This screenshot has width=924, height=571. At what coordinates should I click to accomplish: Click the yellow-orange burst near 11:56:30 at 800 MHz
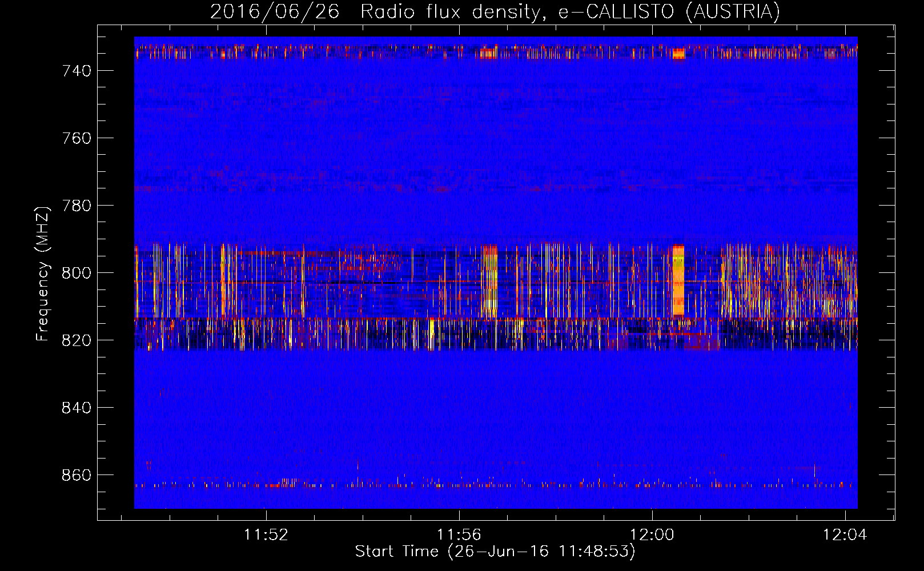coord(489,281)
